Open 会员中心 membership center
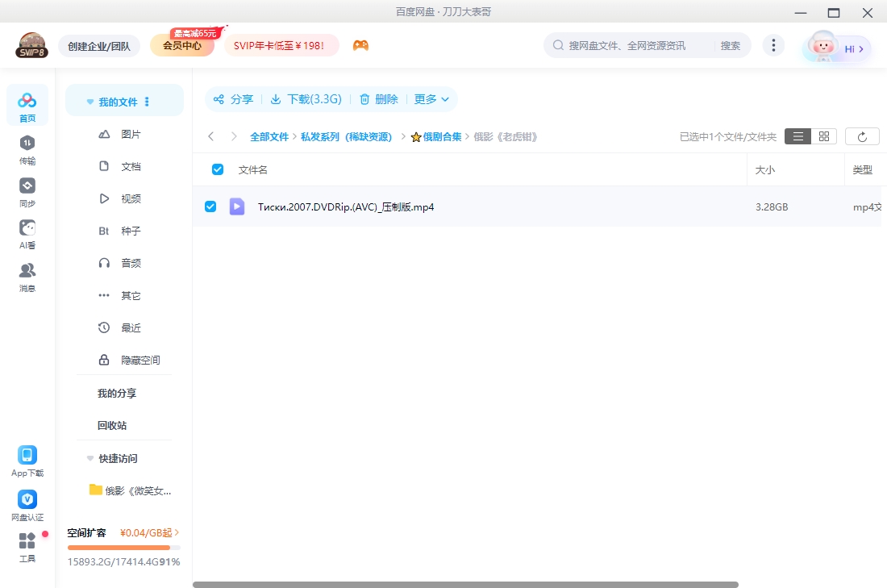The image size is (887, 588). [181, 45]
